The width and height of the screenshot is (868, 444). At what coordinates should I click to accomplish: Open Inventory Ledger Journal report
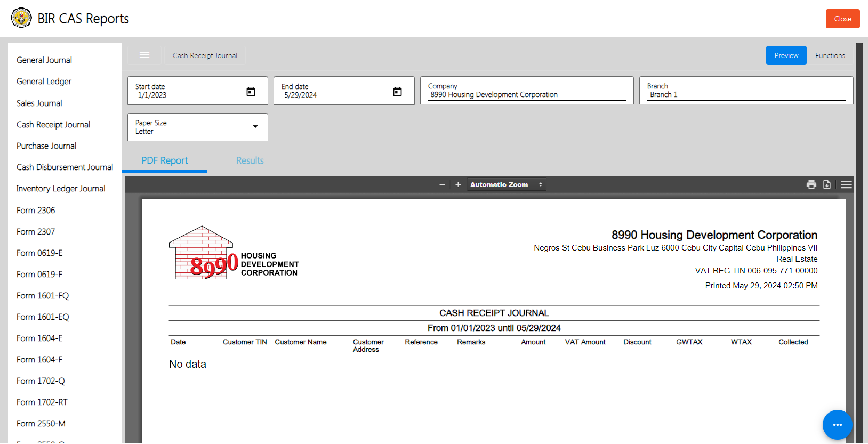coord(61,189)
